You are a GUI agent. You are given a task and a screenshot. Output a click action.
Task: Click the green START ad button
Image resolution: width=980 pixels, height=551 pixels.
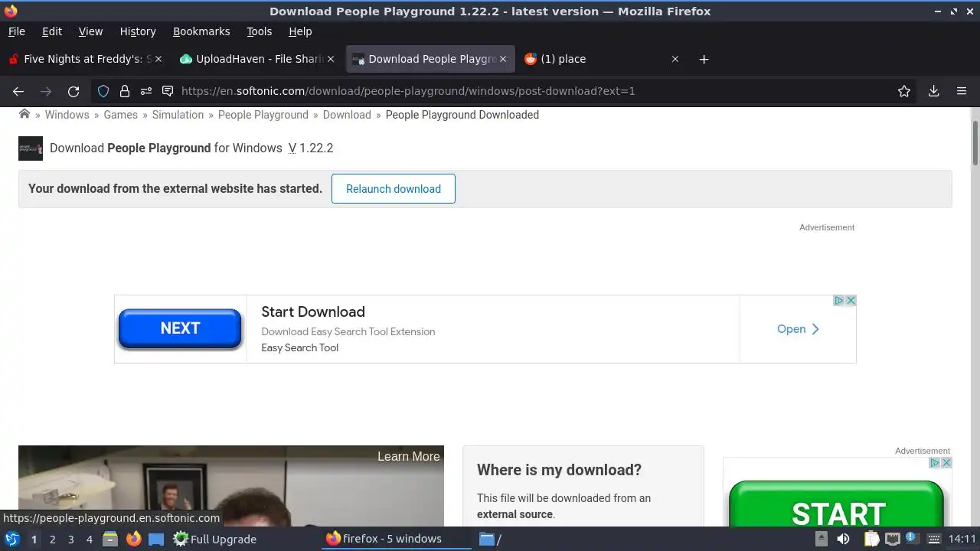837,505
